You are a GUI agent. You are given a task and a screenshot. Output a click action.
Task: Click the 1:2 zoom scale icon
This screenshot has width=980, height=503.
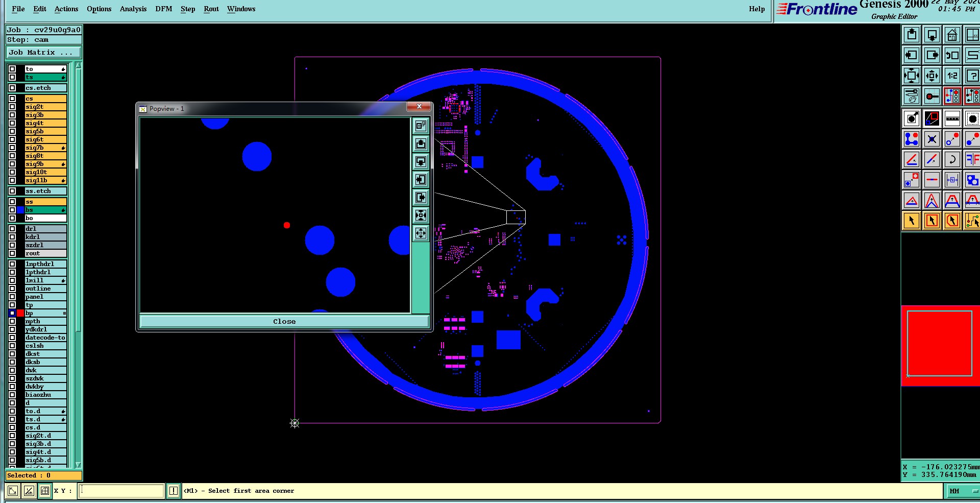[x=952, y=76]
